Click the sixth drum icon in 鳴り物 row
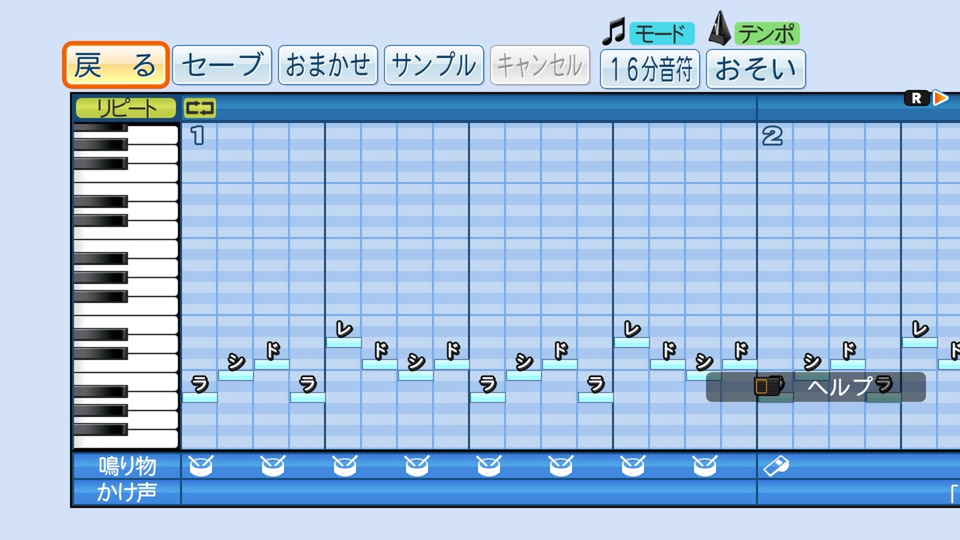 pyautogui.click(x=561, y=466)
